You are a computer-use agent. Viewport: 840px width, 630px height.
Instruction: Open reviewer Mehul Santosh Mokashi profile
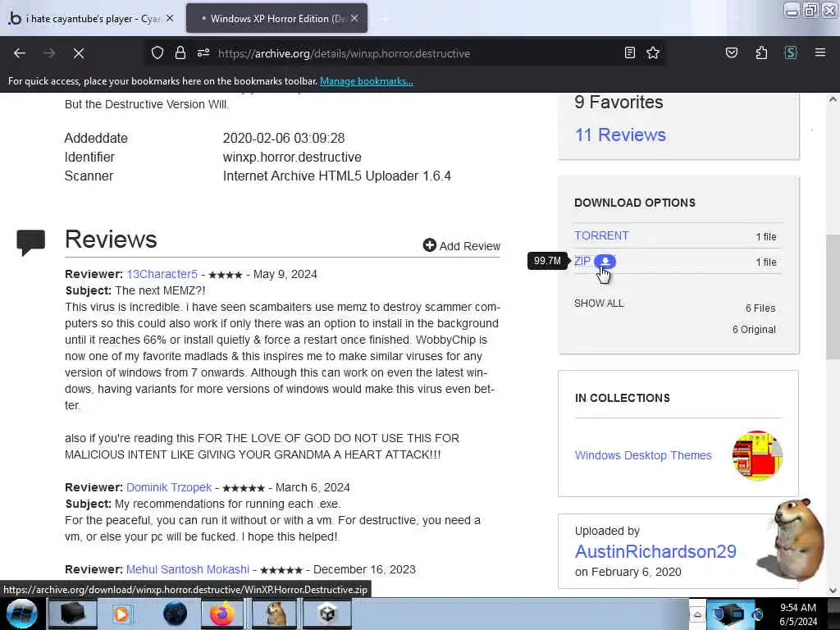pos(188,569)
